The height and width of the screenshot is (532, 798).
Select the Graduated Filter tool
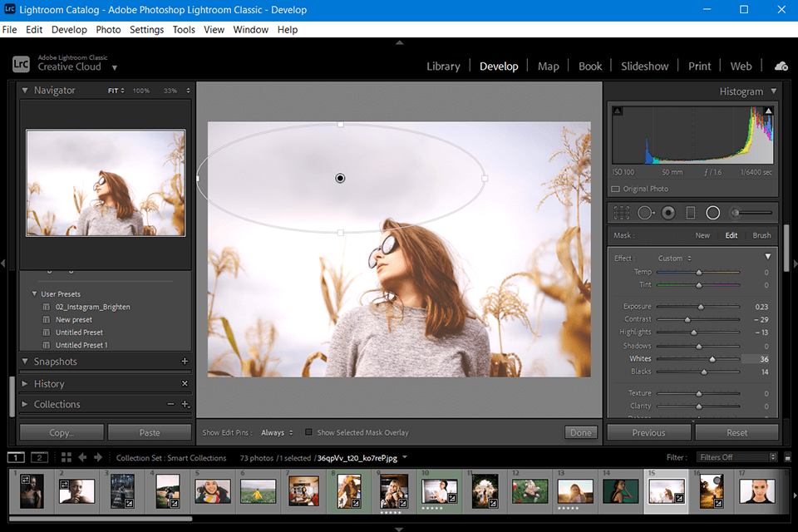(x=690, y=213)
